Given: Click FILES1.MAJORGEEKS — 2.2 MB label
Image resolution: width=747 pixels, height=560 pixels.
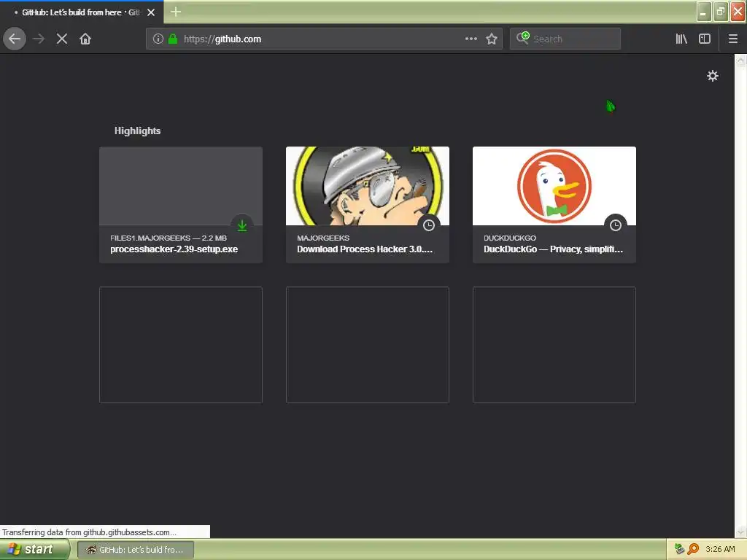Looking at the screenshot, I should pos(169,238).
